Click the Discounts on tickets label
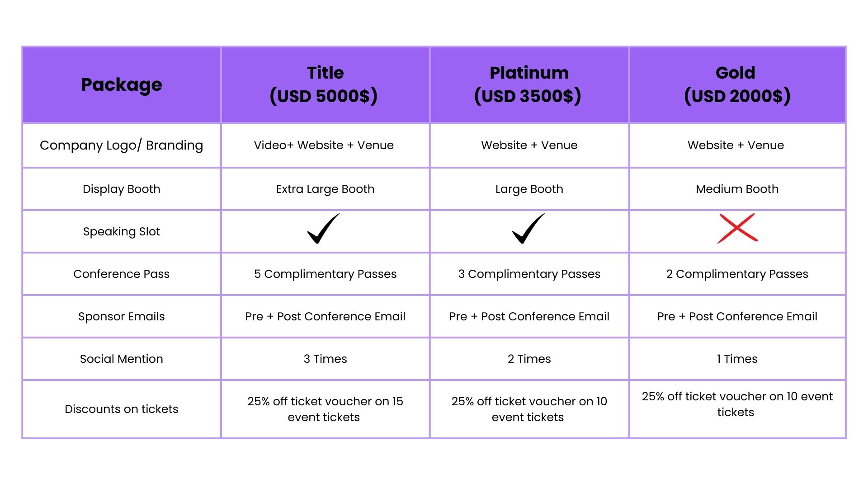Viewport: 868px width, 488px height. pyautogui.click(x=121, y=409)
